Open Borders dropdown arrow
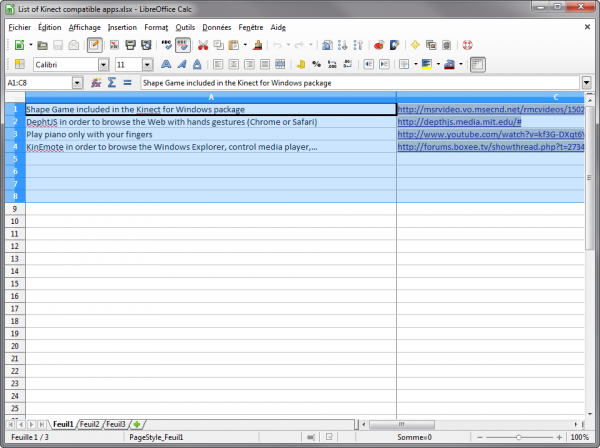 click(416, 64)
